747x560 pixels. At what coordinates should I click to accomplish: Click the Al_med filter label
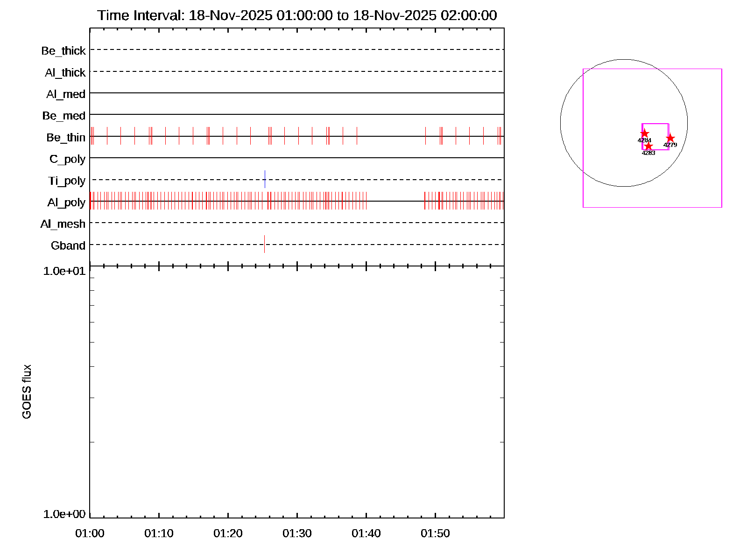click(x=66, y=94)
